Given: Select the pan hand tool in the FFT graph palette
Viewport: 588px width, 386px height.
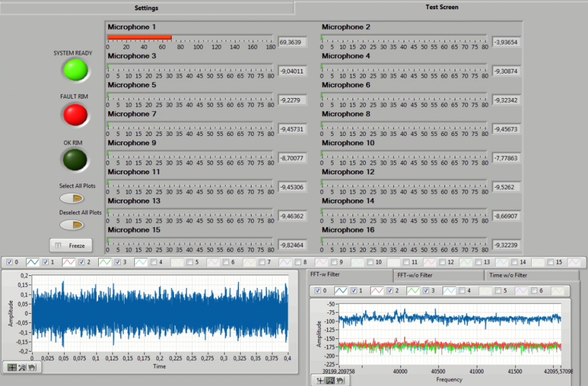Looking at the screenshot, I should coord(341,380).
